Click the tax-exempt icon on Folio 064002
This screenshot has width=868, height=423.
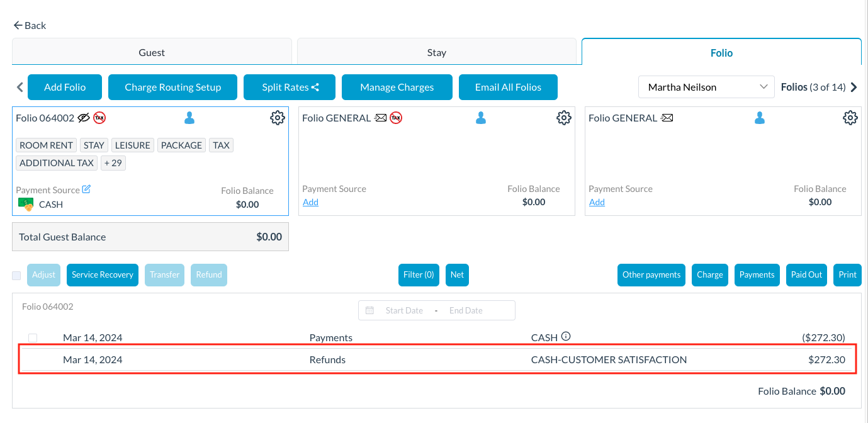(x=99, y=118)
